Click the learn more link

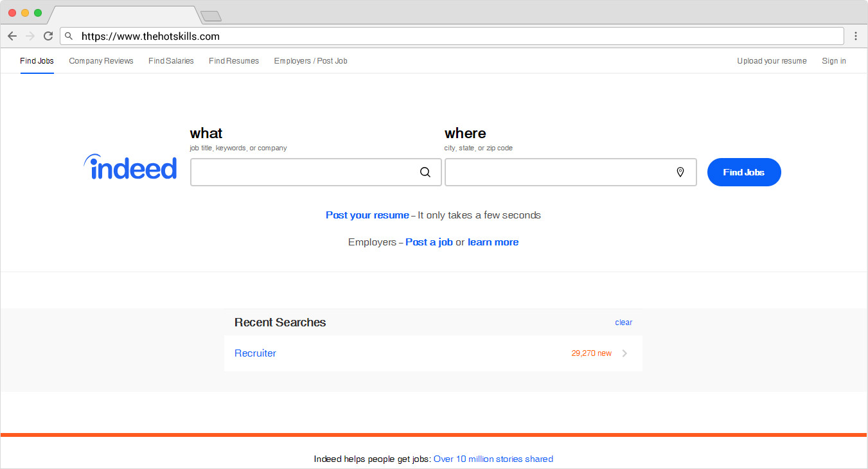coord(493,242)
